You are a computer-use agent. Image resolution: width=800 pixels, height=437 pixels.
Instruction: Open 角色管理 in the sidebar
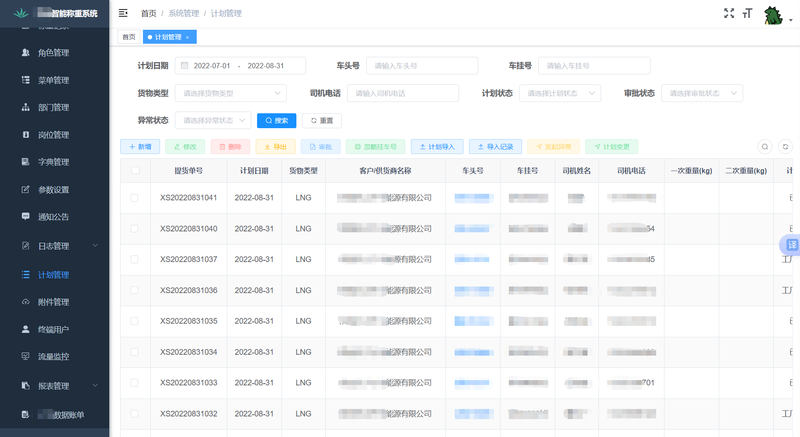pyautogui.click(x=53, y=53)
